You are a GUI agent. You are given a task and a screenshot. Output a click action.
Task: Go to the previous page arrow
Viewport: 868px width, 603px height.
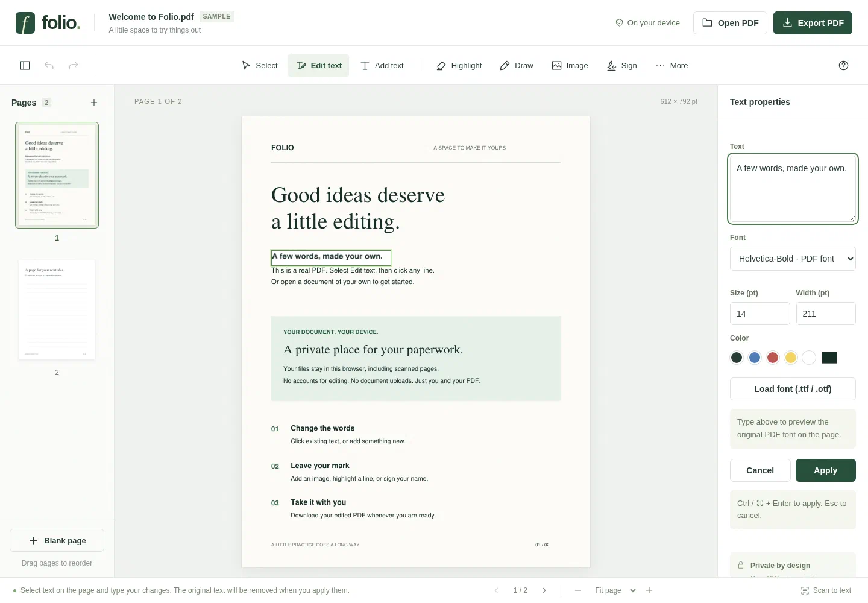click(x=497, y=590)
